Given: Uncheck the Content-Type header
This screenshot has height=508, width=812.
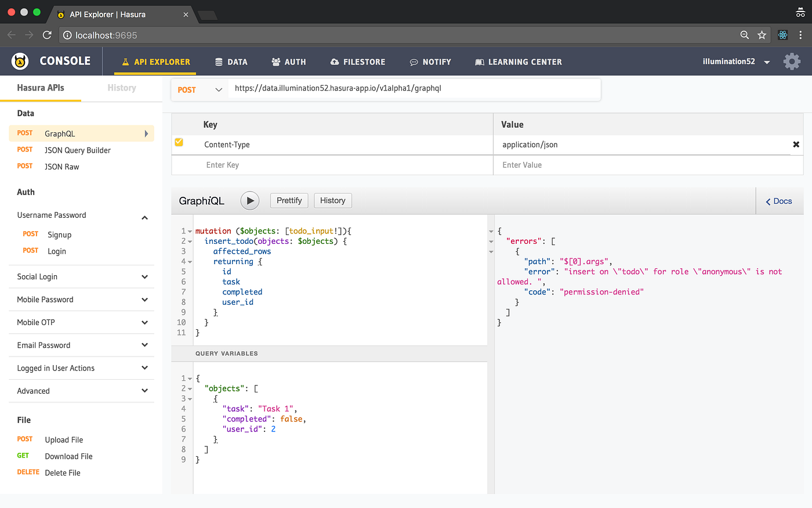Looking at the screenshot, I should pos(179,141).
